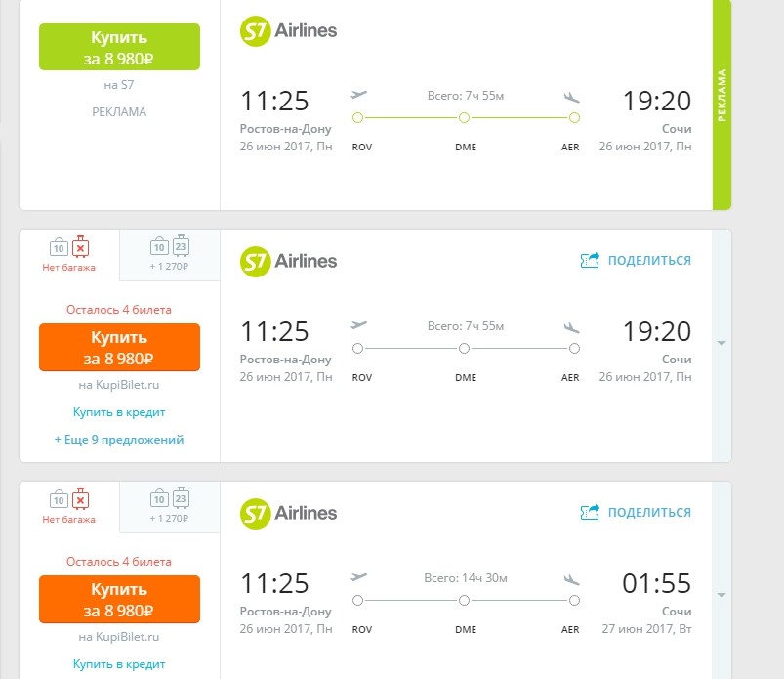The width and height of the screenshot is (784, 679).
Task: Select the "+1 270₽" baggage tab on the second ticket
Action: [170, 255]
